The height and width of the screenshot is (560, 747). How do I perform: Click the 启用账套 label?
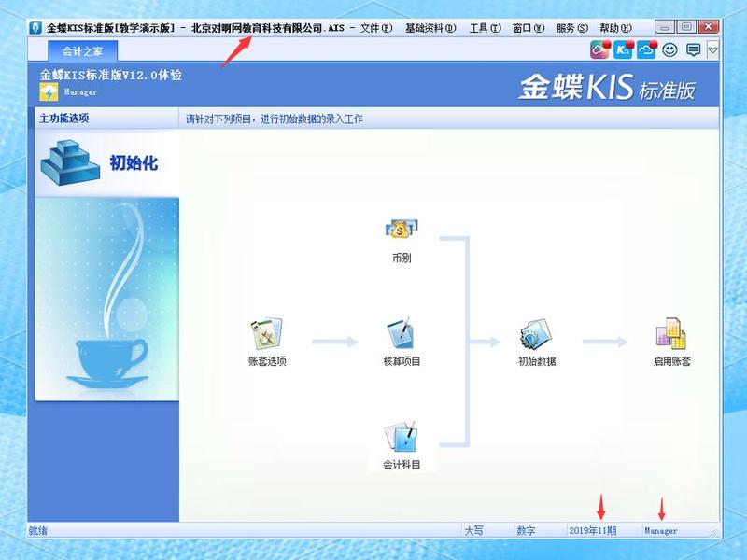[671, 361]
